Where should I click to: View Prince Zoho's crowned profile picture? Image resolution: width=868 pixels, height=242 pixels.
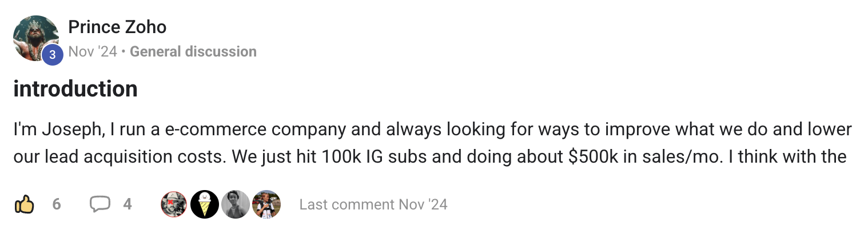coord(34,37)
